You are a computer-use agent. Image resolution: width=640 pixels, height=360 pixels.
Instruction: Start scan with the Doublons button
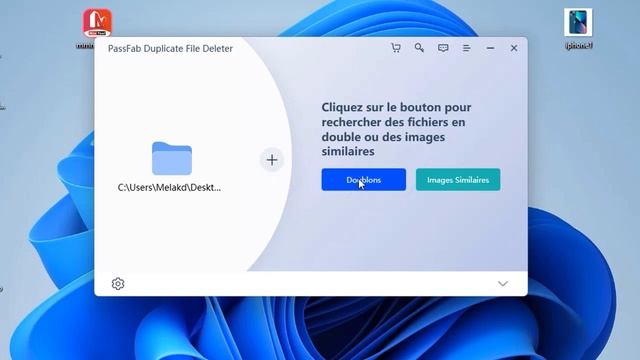click(364, 180)
